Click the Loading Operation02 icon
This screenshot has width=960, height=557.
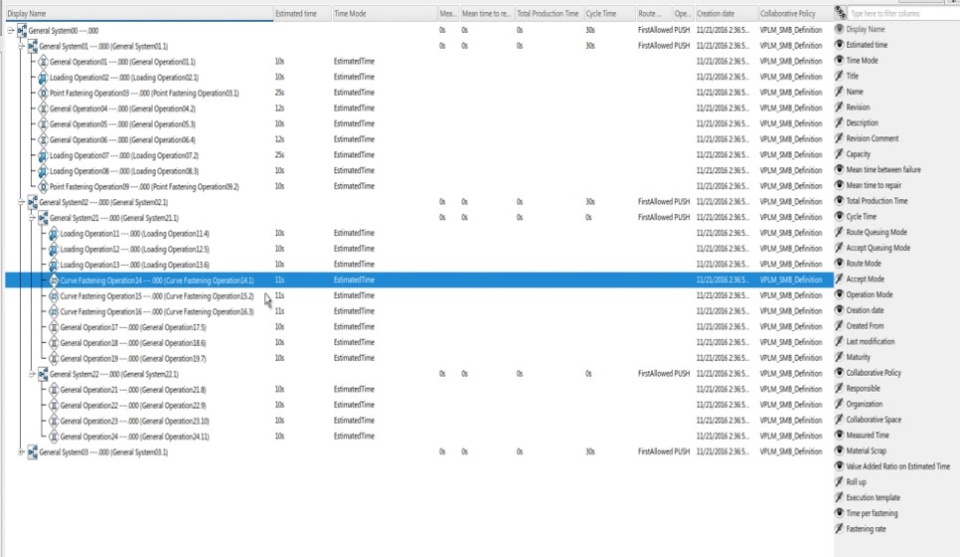click(43, 78)
